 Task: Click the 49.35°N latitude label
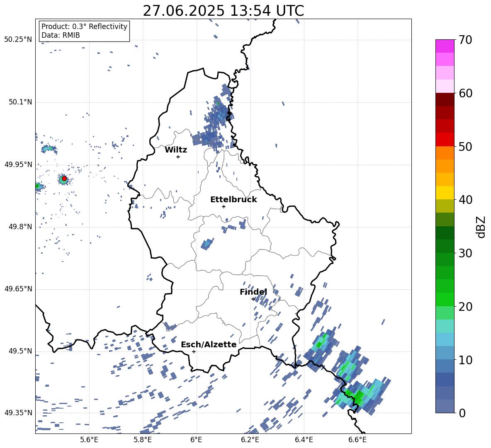[x=18, y=413]
